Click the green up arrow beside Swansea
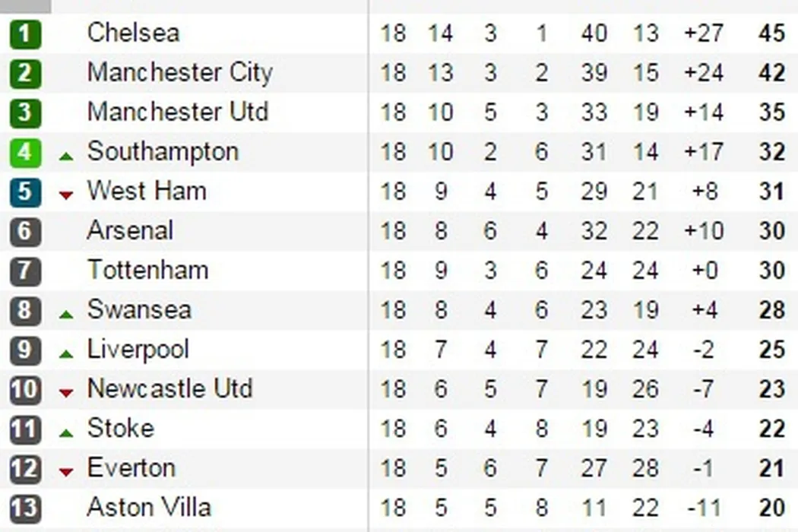Image resolution: width=798 pixels, height=532 pixels. tap(66, 314)
